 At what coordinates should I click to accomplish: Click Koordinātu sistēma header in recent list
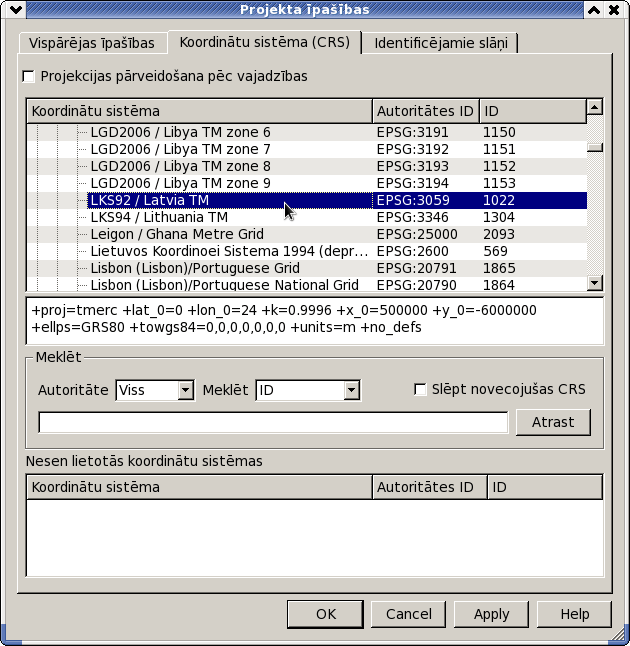tap(199, 487)
